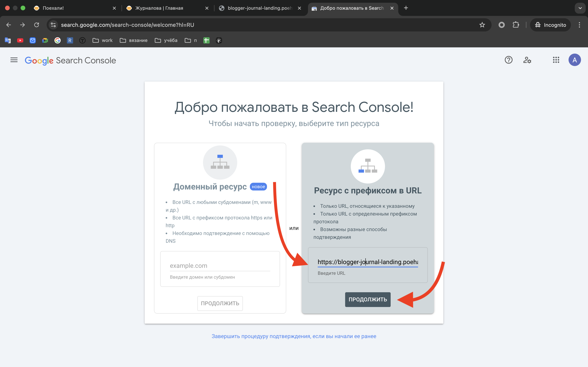Bookmark this page with the star icon

coord(482,25)
